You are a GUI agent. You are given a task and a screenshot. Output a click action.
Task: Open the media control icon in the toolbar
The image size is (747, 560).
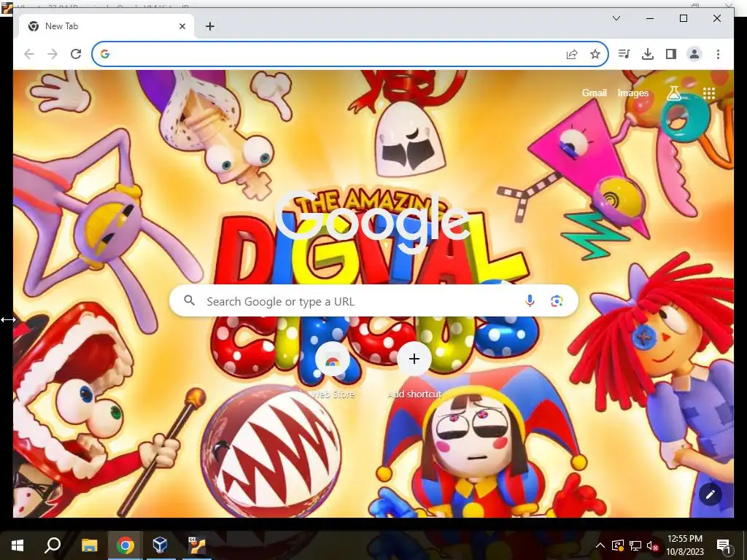click(x=624, y=54)
